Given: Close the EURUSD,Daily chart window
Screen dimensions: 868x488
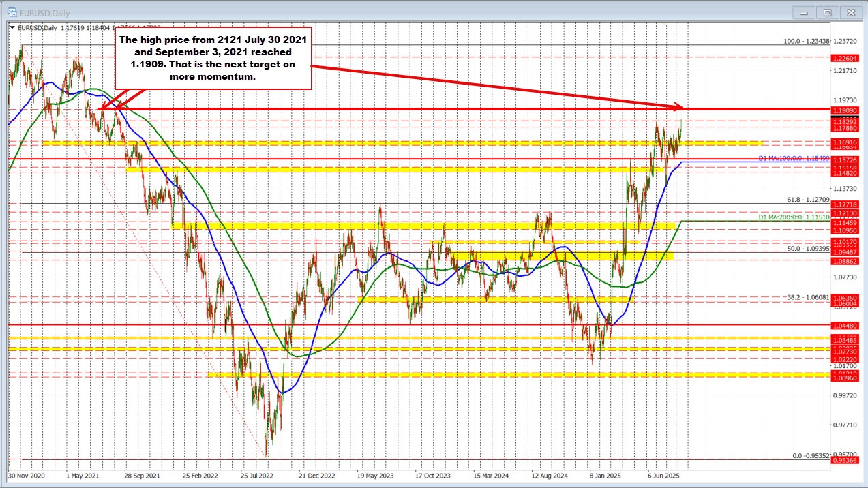Looking at the screenshot, I should point(850,12).
